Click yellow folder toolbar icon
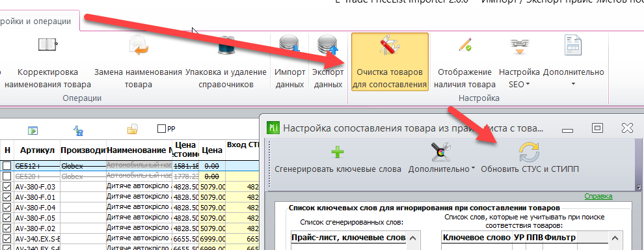This screenshot has height=250, width=644. point(132,130)
